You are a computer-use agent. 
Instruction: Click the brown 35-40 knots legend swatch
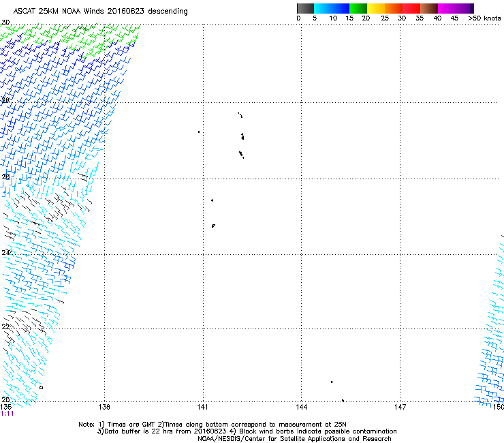(x=429, y=8)
